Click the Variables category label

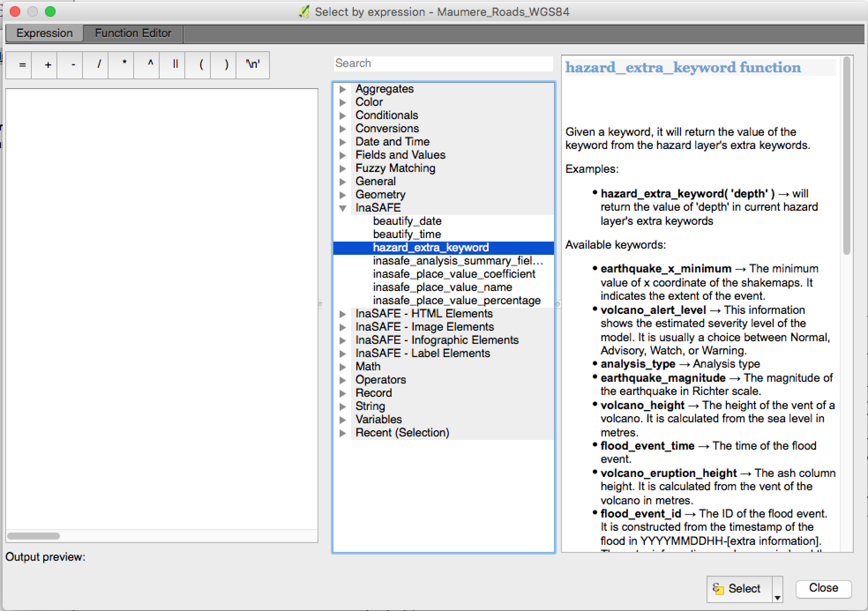(378, 419)
